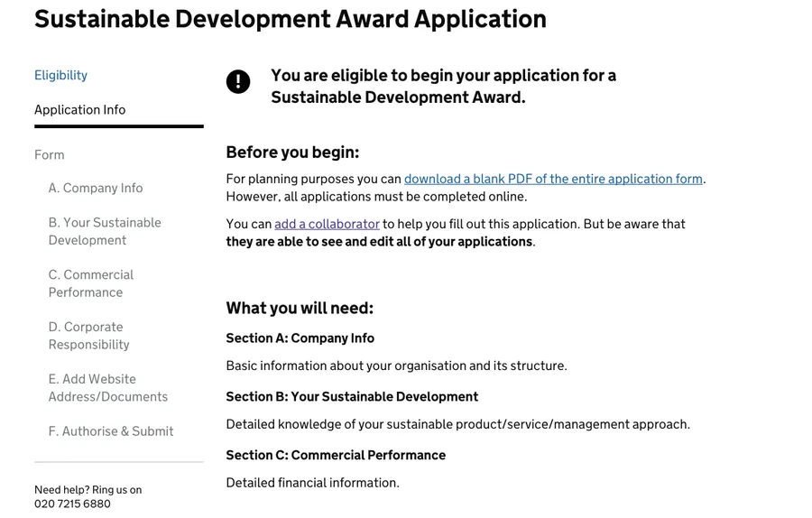This screenshot has height=518, width=812.
Task: Download the blank PDF application form
Action: pyautogui.click(x=553, y=179)
